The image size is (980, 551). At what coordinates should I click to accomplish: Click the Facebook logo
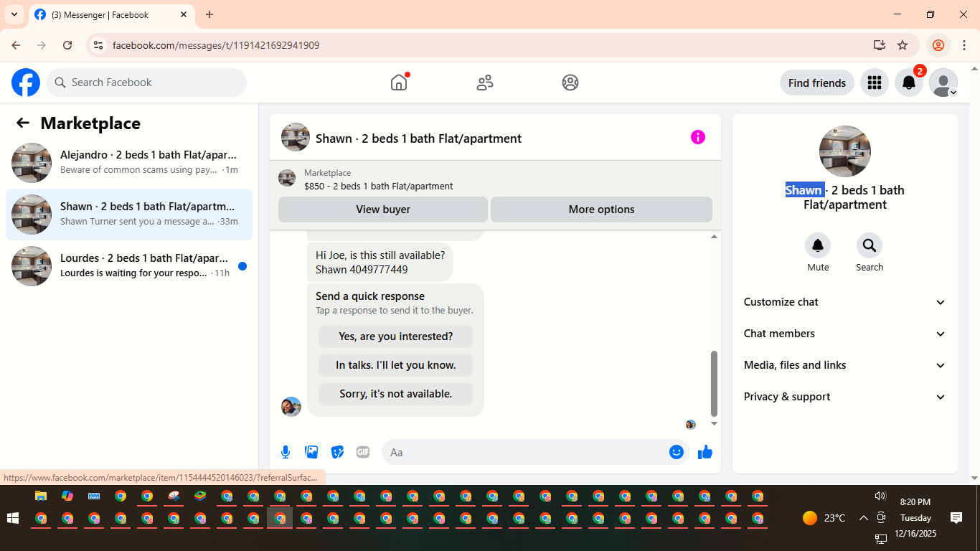(x=26, y=83)
